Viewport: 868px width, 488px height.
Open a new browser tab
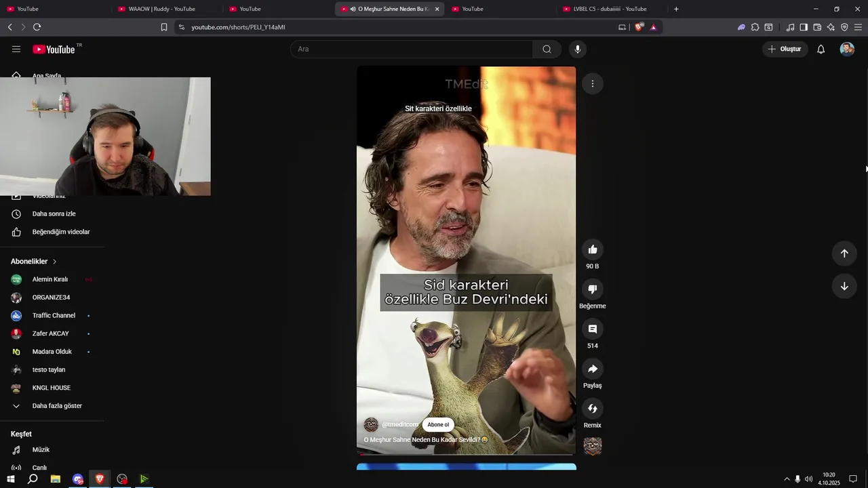676,9
